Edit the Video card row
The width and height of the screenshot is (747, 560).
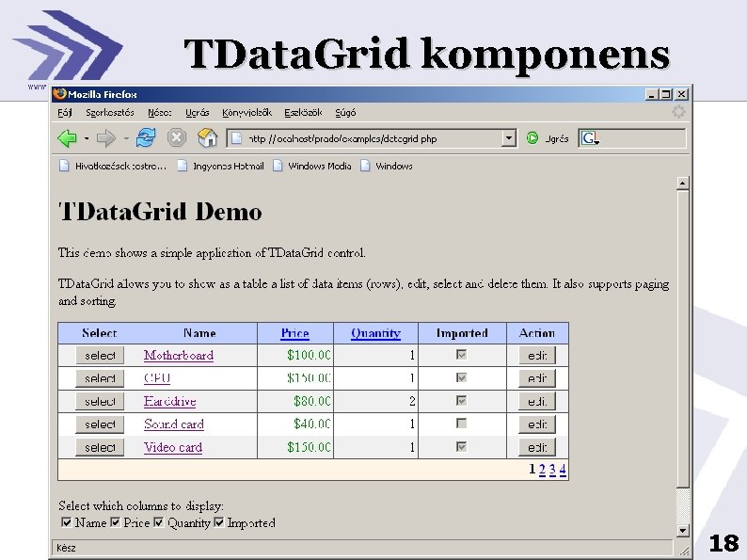click(x=537, y=447)
